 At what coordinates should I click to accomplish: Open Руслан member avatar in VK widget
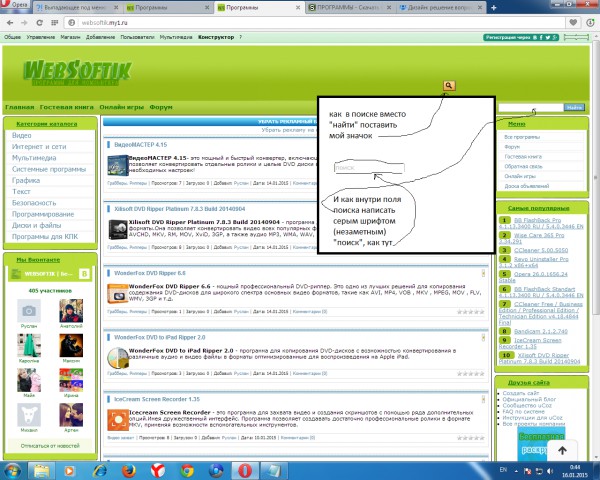point(29,311)
